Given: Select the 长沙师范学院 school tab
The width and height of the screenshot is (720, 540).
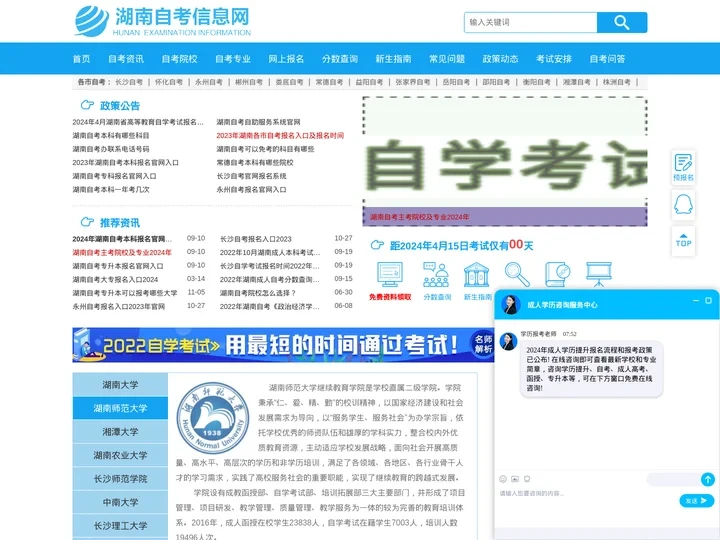Looking at the screenshot, I should tap(120, 478).
